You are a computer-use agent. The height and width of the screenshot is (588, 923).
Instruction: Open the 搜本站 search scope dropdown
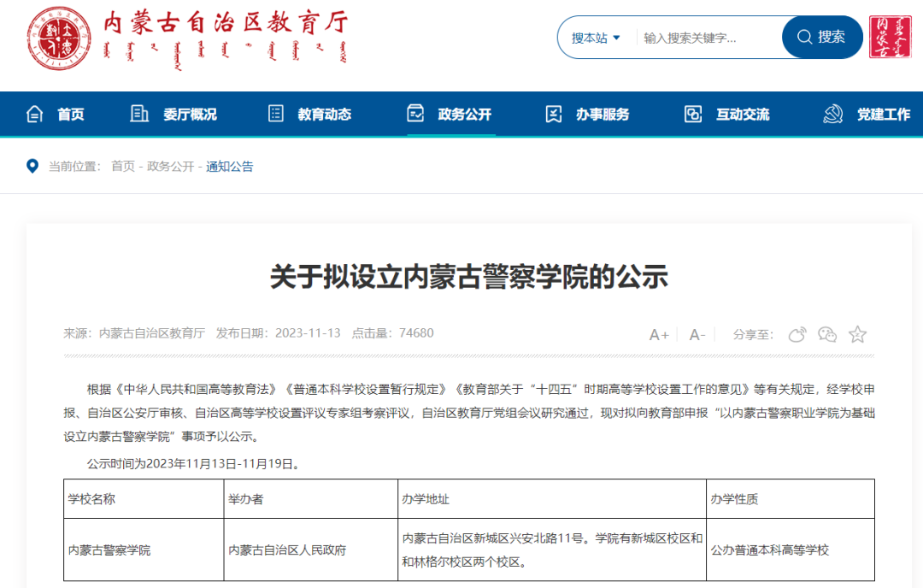[594, 37]
